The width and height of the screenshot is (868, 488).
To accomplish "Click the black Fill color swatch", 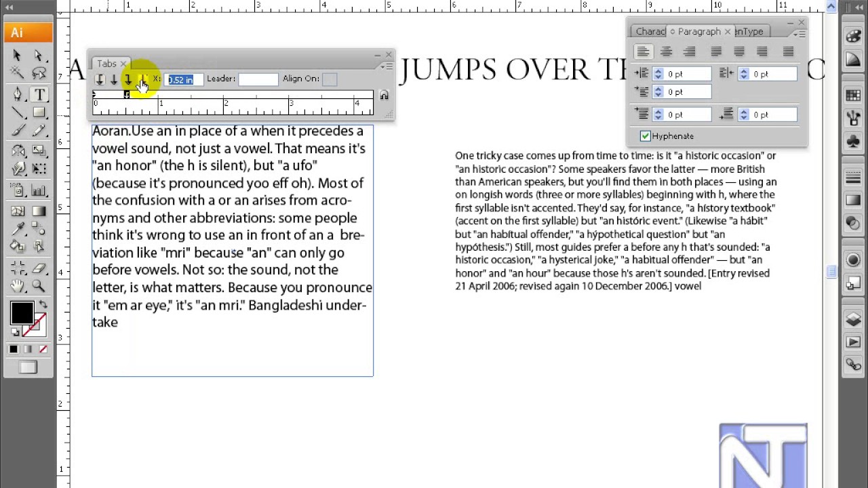I will coord(21,312).
